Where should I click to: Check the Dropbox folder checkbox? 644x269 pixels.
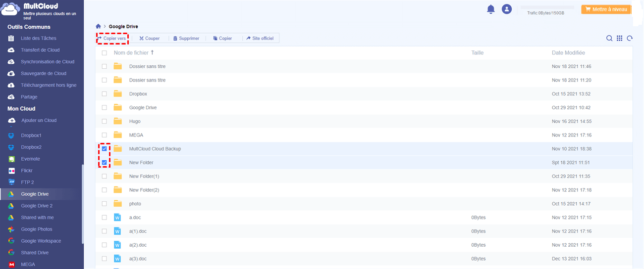(x=105, y=93)
